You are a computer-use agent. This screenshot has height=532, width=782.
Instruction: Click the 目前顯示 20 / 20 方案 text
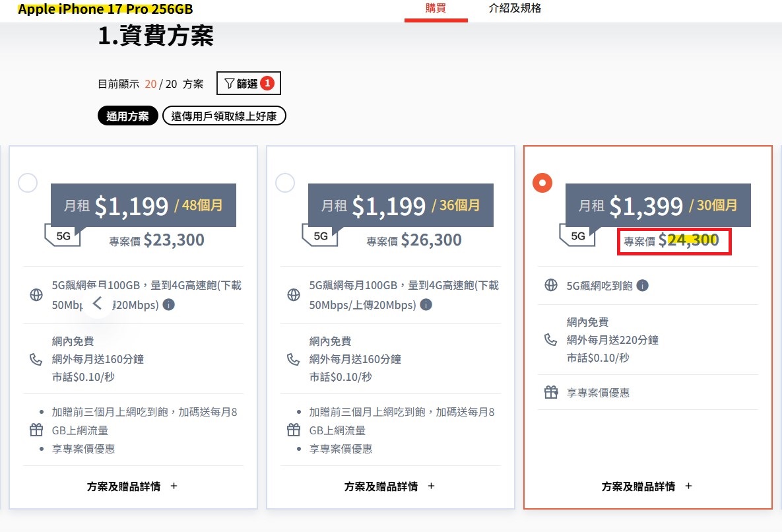(150, 84)
